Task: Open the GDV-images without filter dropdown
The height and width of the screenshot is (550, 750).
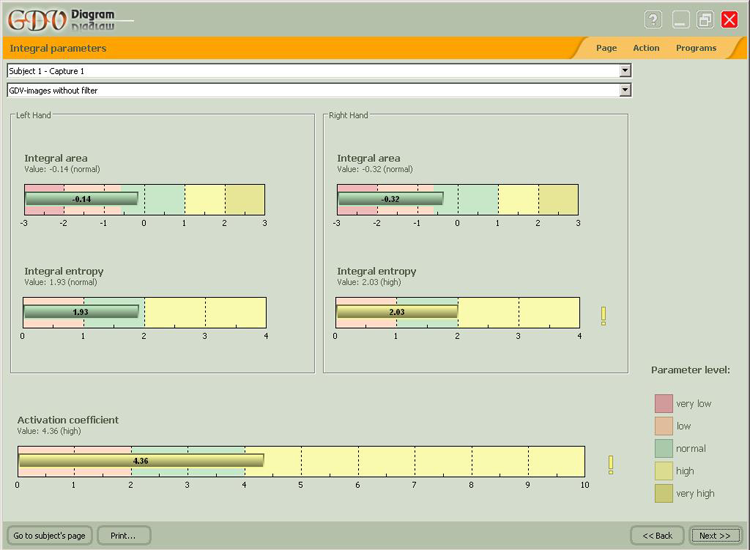Action: pos(625,90)
